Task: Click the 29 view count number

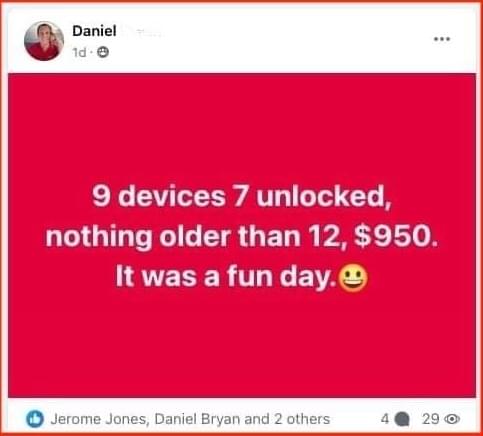Action: click(x=432, y=419)
